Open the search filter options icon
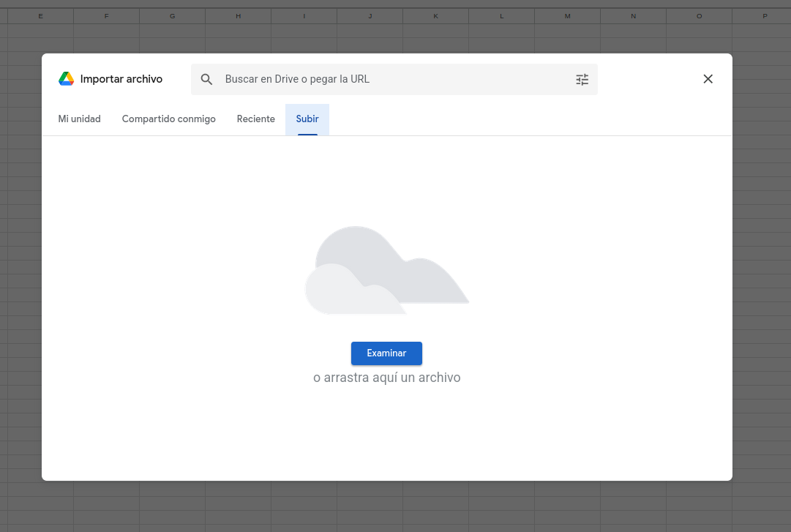The width and height of the screenshot is (791, 532). (x=582, y=79)
